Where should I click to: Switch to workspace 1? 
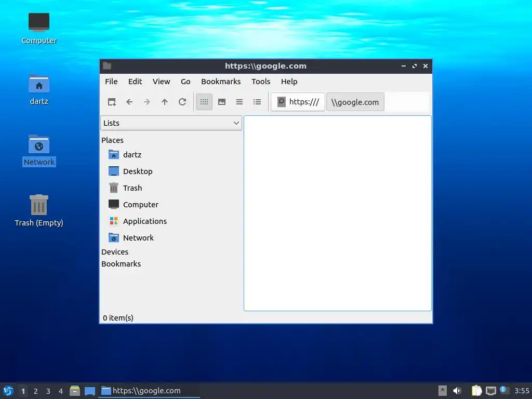23,391
